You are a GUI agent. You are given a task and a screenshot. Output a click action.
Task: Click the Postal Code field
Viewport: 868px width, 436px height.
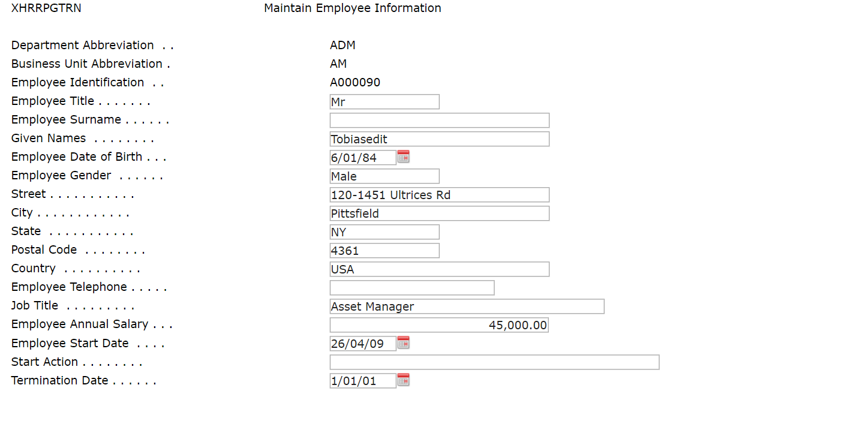pyautogui.click(x=384, y=251)
